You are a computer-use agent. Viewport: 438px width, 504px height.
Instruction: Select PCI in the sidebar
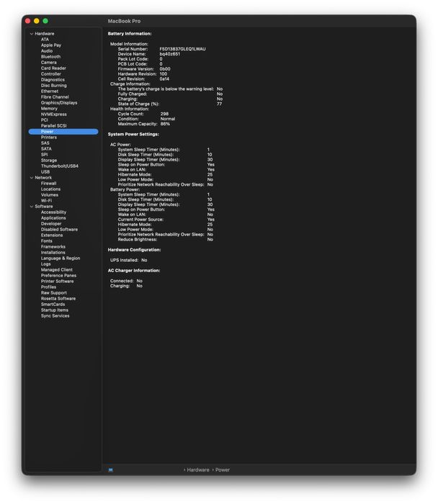point(45,120)
